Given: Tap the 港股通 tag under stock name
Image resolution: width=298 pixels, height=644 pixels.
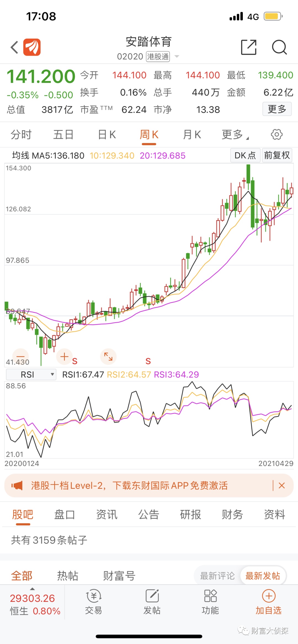Looking at the screenshot, I should [158, 56].
